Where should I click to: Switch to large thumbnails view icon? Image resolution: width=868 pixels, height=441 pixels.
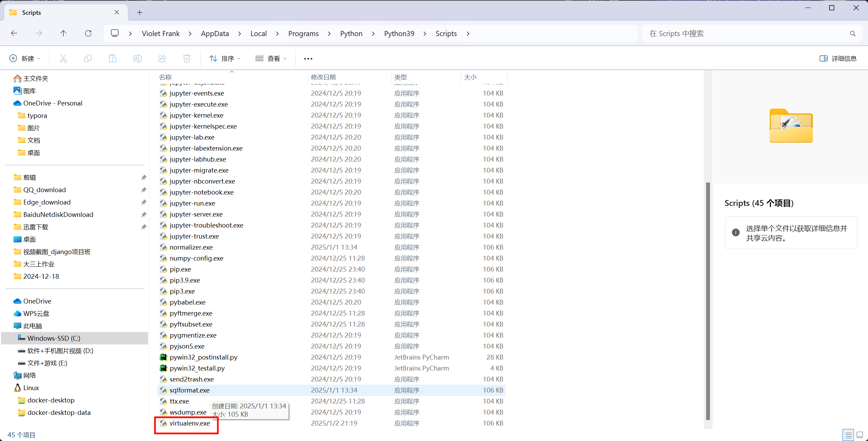point(860,435)
